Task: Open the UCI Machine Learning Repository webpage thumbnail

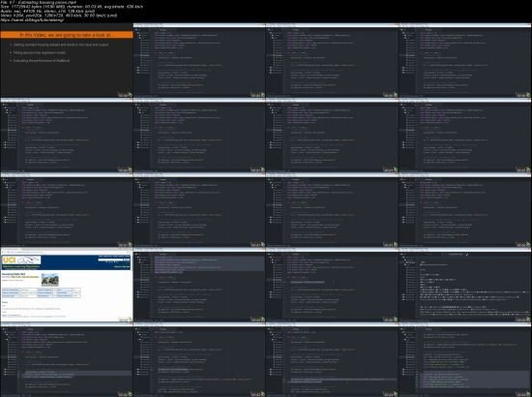Action: pos(67,285)
